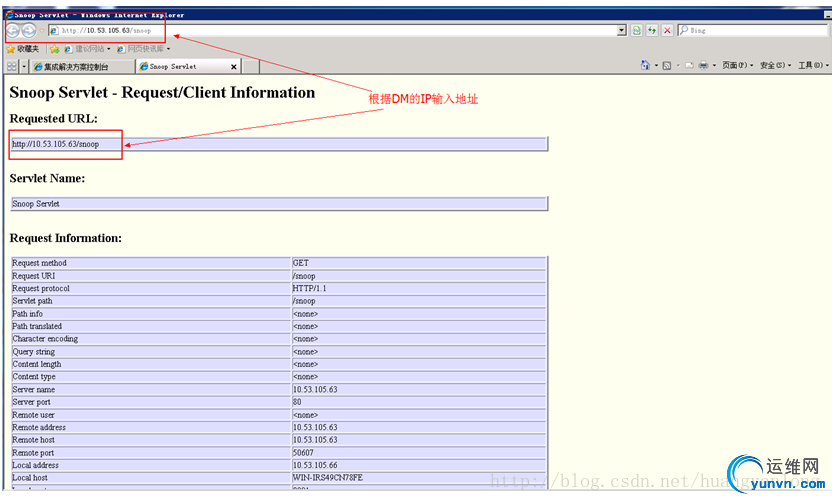Click the Request method value GET
This screenshot has height=501, width=832.
click(x=300, y=263)
